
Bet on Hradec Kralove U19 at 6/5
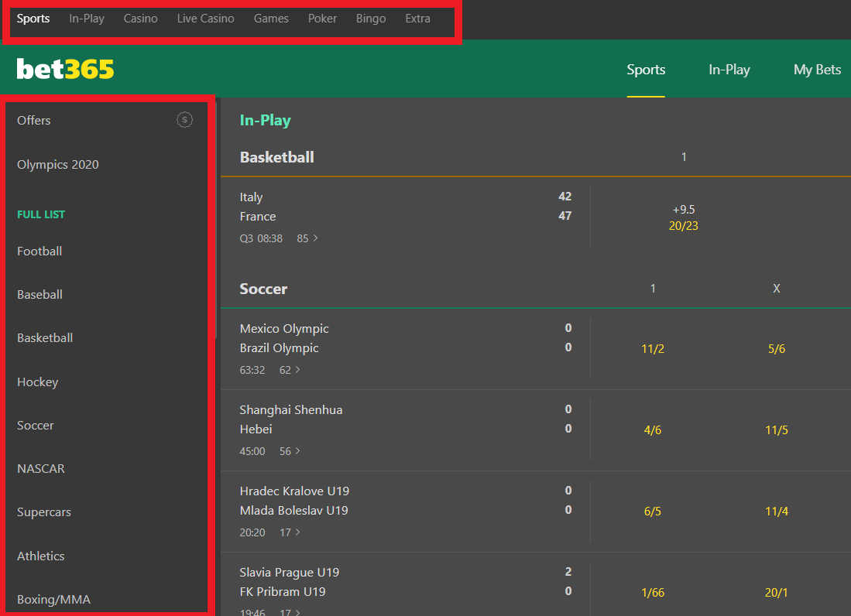tap(652, 512)
